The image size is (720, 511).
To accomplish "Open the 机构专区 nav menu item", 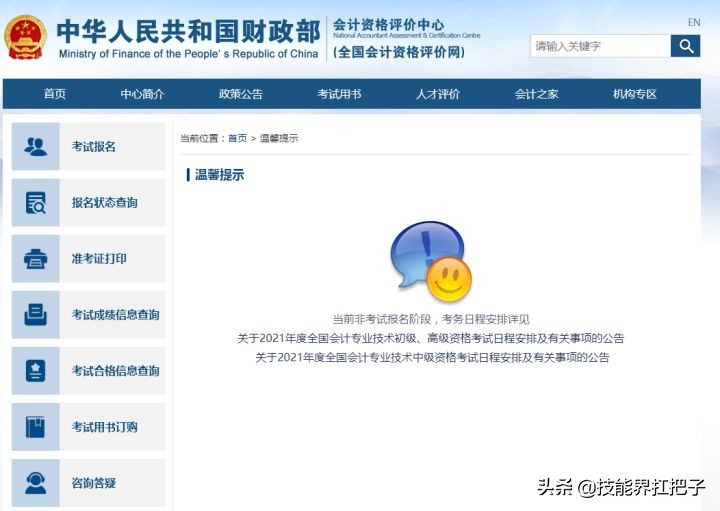I will click(635, 94).
